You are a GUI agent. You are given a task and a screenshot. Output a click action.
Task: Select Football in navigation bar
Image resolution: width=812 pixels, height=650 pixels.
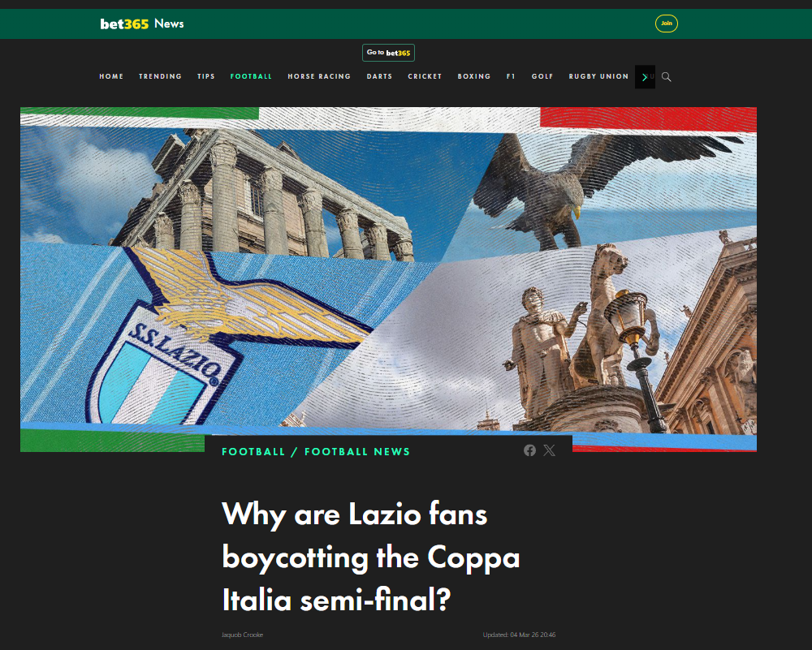251,76
